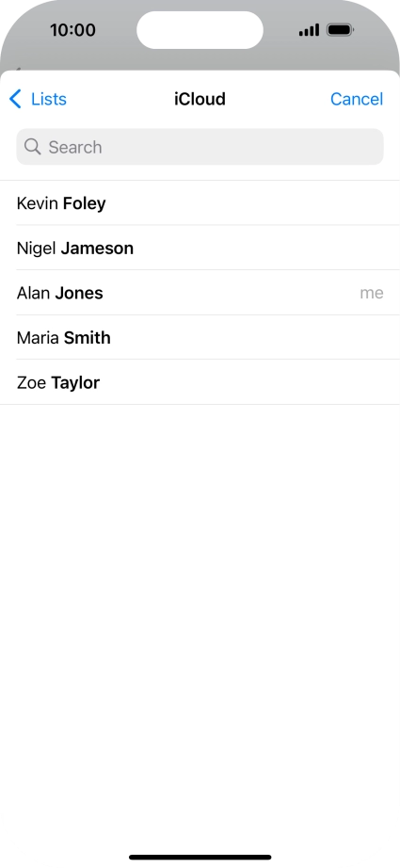Screen dimensions: 400x868
Task: Choose contact Kevin Foley
Action: click(200, 203)
